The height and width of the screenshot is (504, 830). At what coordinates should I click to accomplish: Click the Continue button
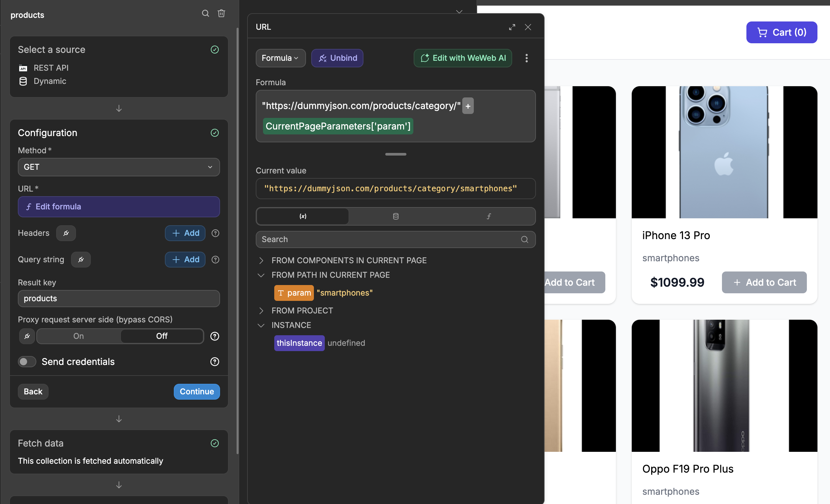pyautogui.click(x=196, y=391)
